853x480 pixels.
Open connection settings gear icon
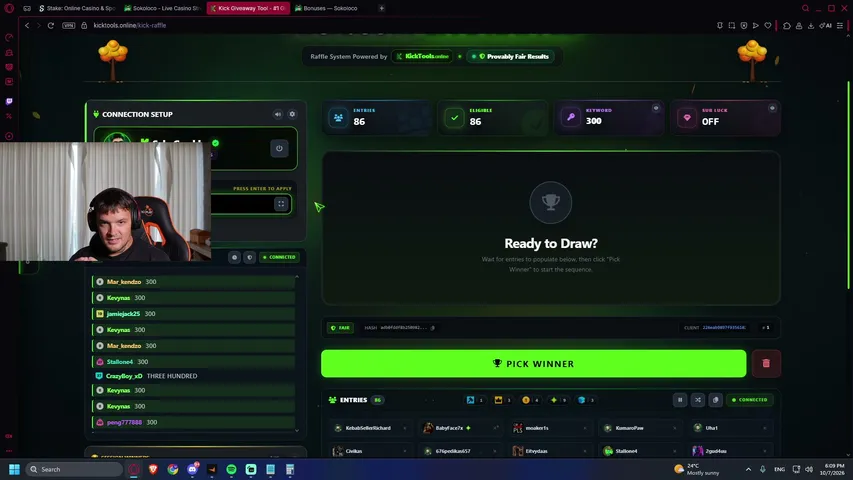(x=292, y=114)
